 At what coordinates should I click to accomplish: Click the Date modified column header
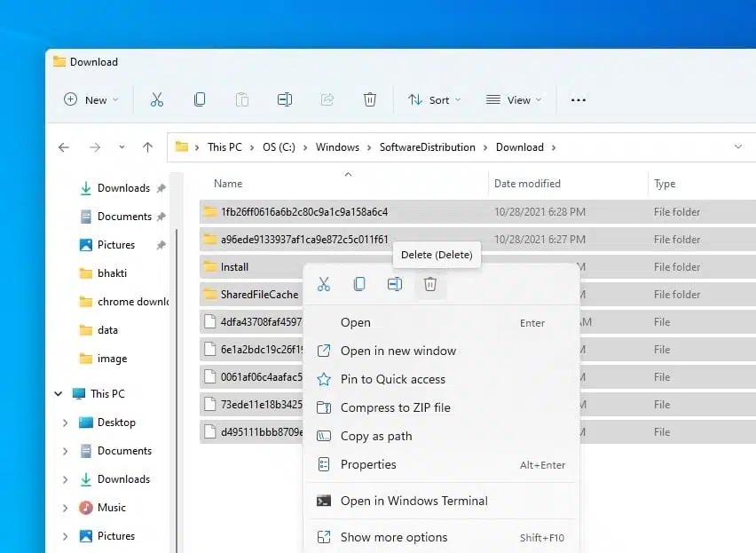tap(527, 184)
